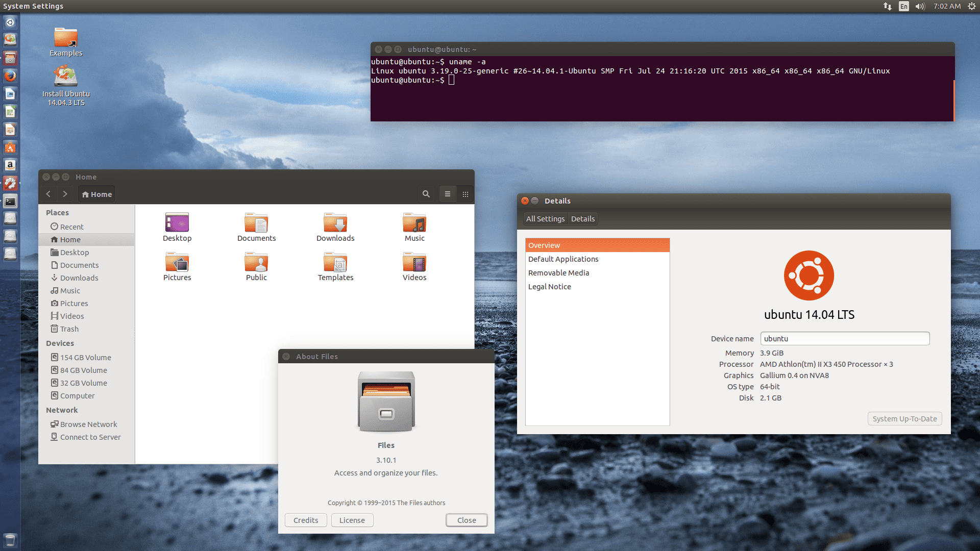Click the Credits button in About Files
Image resolution: width=980 pixels, height=551 pixels.
point(306,520)
